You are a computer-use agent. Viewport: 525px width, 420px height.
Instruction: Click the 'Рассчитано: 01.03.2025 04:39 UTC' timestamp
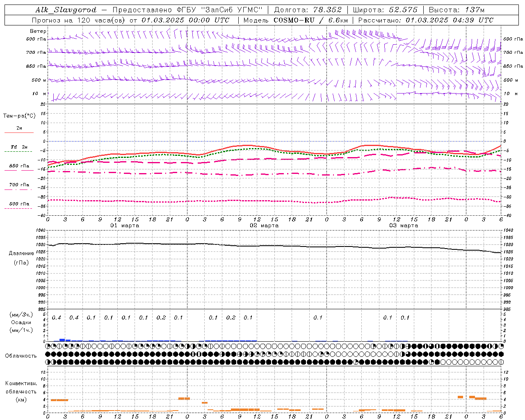coord(426,20)
